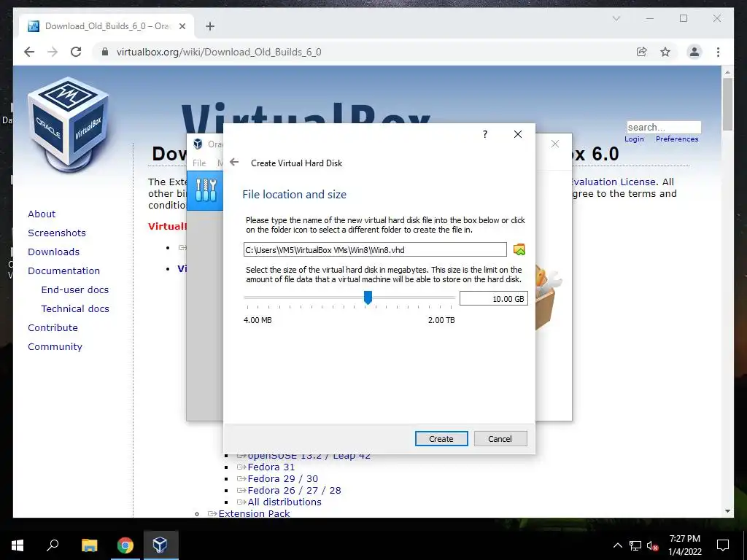747x560 pixels.
Task: Open a new Chrome tab
Action: [210, 26]
